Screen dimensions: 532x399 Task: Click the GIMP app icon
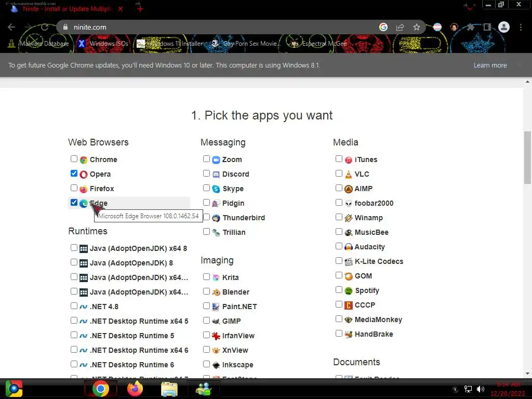[216, 321]
